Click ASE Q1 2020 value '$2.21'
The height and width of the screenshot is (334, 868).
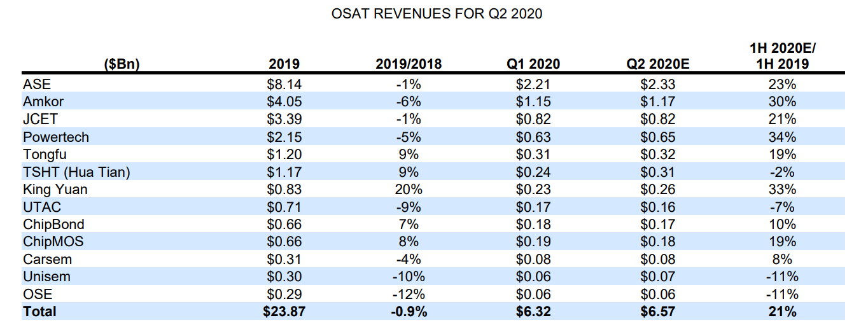click(533, 84)
